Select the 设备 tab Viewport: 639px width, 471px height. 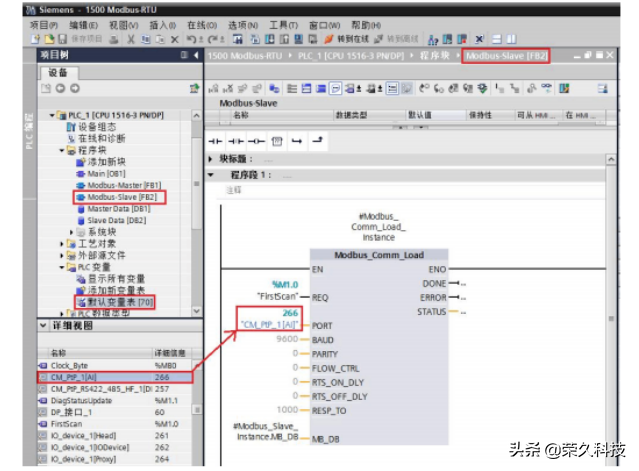[x=58, y=73]
